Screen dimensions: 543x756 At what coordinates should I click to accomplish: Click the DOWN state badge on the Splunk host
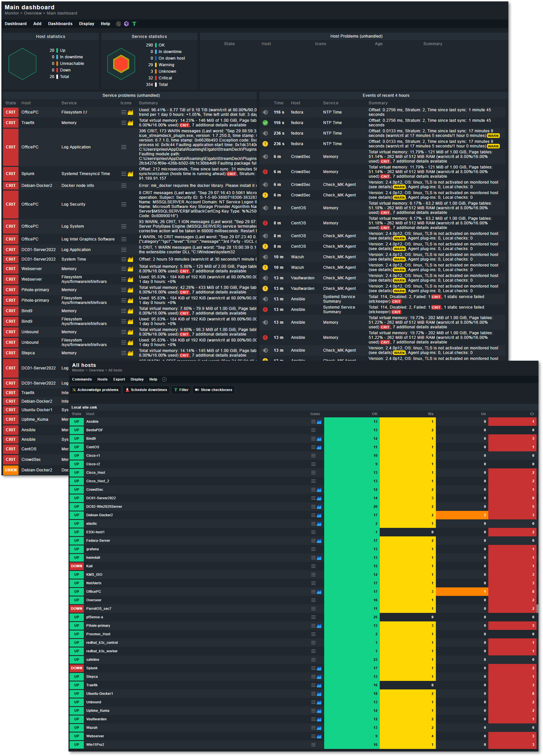(76, 668)
